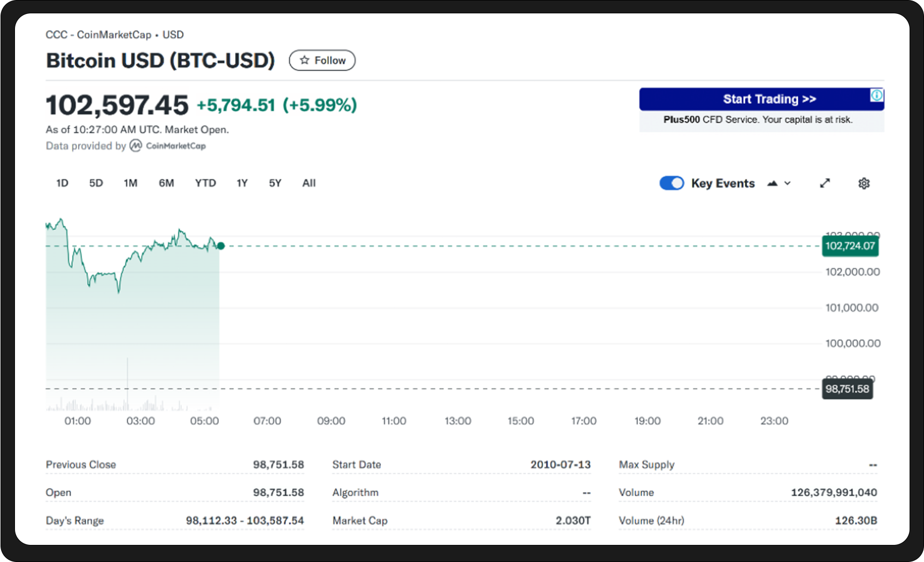
Task: Select the 1Y time range
Action: 242,183
